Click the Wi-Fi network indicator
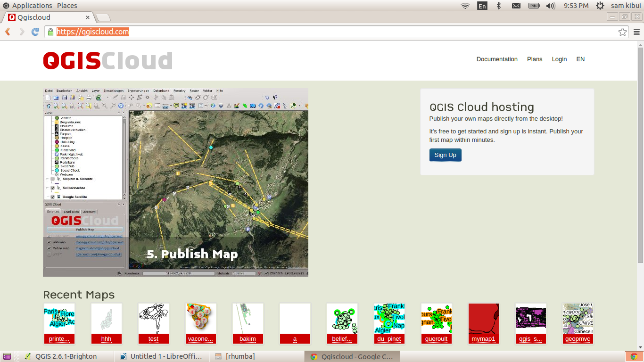The width and height of the screenshot is (644, 362). (x=465, y=6)
